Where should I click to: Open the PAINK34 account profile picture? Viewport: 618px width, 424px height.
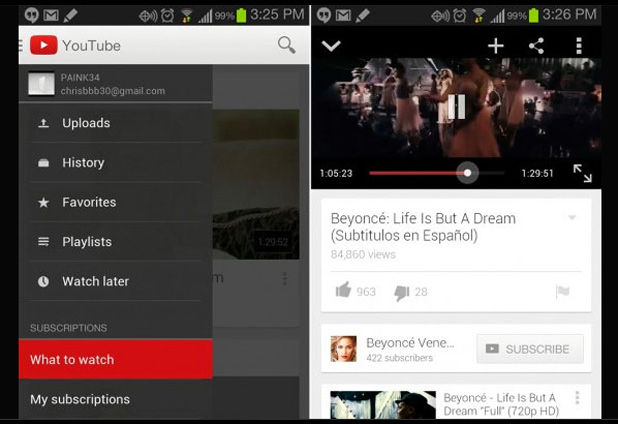click(x=41, y=83)
